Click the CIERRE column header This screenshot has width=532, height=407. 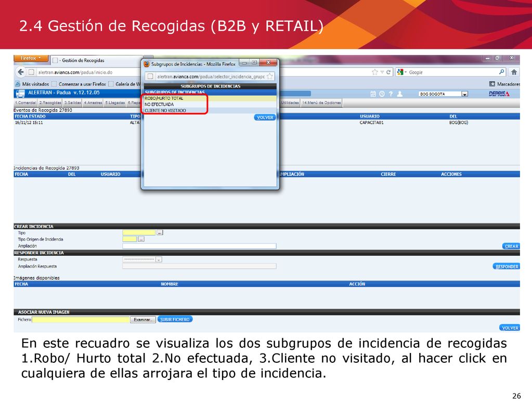pos(388,174)
